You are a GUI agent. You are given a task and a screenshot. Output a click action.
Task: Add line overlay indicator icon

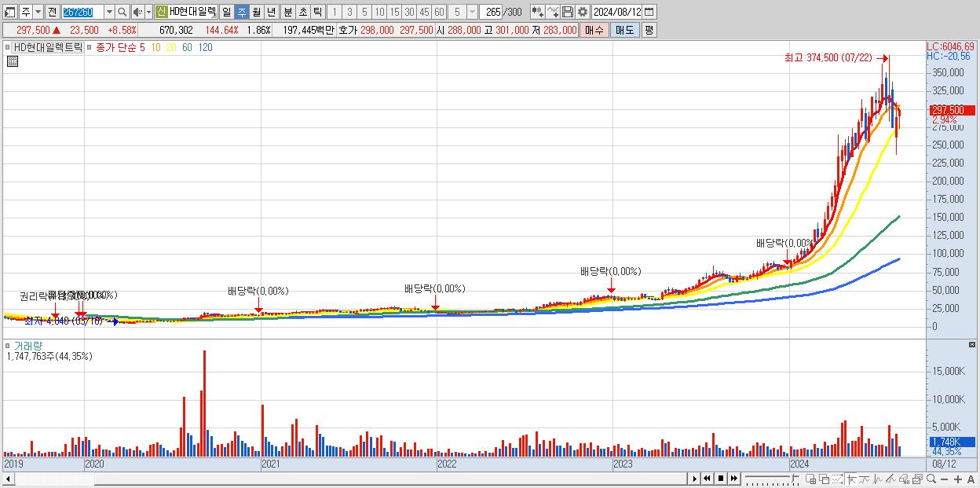tap(553, 12)
